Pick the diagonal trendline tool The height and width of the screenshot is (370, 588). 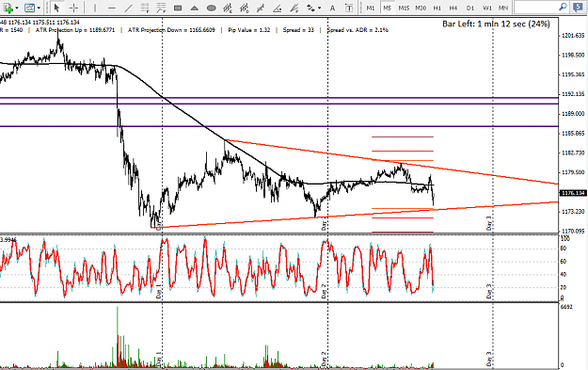[128, 8]
